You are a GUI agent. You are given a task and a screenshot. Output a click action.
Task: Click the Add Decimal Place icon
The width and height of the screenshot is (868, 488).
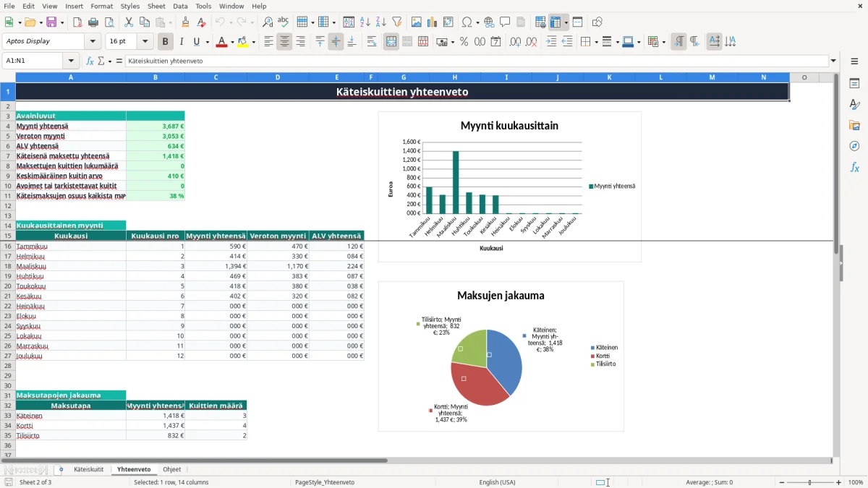515,42
